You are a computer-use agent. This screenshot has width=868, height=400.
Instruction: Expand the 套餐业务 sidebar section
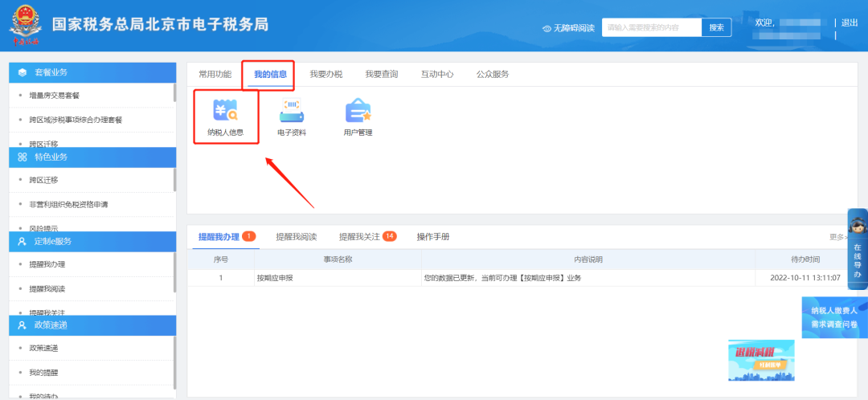(x=92, y=72)
